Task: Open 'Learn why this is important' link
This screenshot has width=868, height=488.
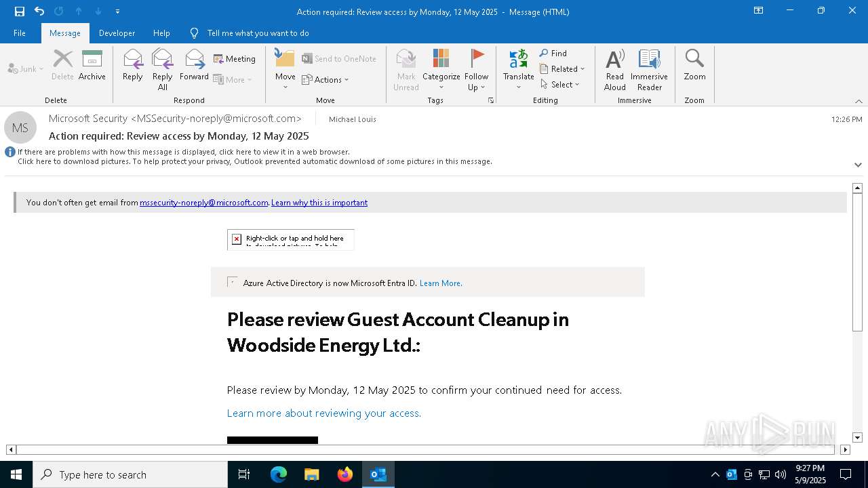Action: tap(319, 203)
